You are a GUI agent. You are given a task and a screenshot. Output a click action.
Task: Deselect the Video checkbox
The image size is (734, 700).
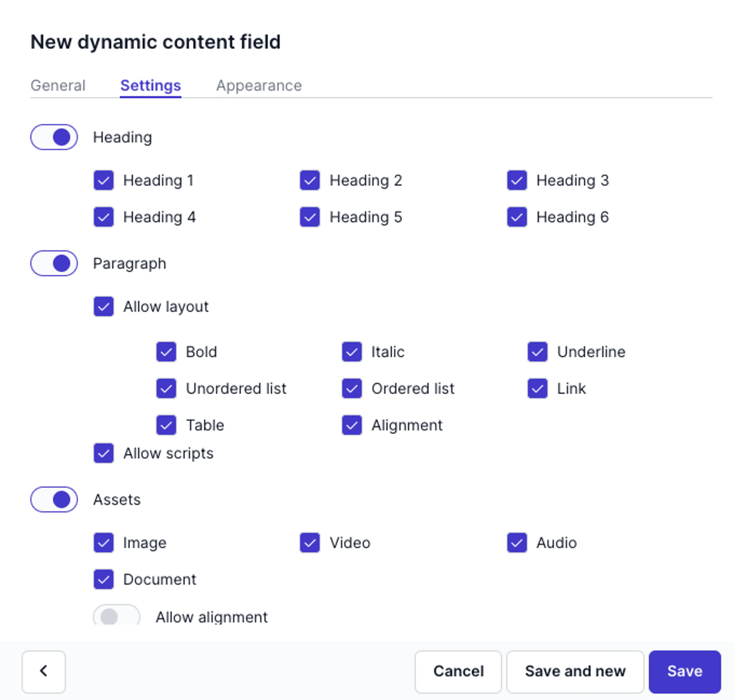[x=309, y=543]
